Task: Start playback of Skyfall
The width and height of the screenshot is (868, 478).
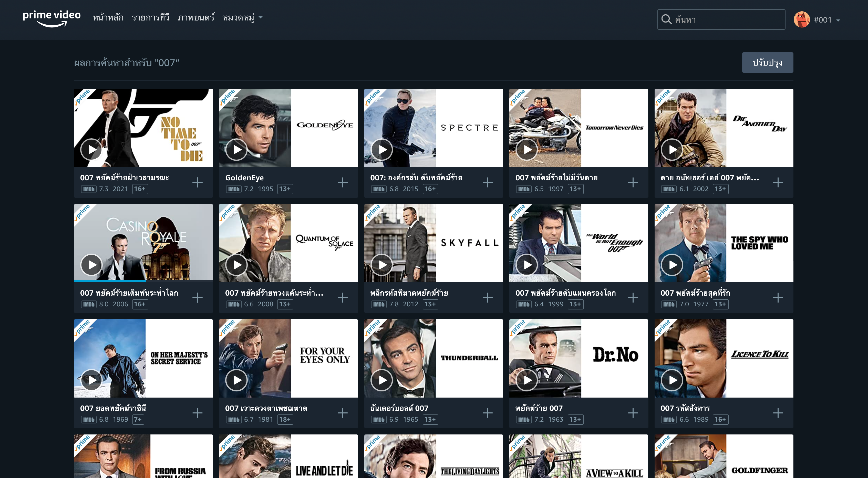Action: tap(382, 265)
